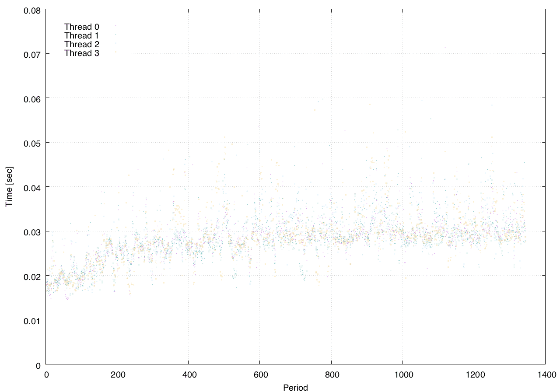Click the 1200 x-axis tick label

[474, 374]
